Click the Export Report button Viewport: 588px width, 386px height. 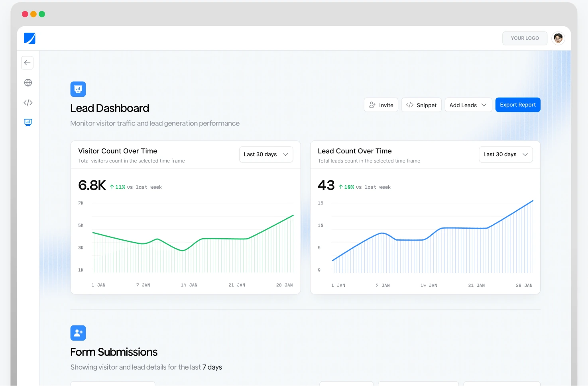(518, 105)
